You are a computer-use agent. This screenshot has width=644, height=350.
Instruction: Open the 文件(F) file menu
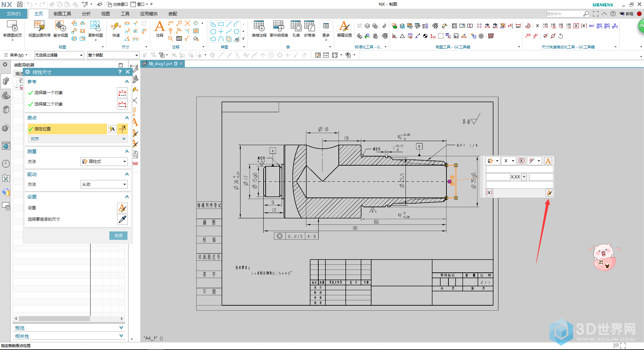(13, 14)
